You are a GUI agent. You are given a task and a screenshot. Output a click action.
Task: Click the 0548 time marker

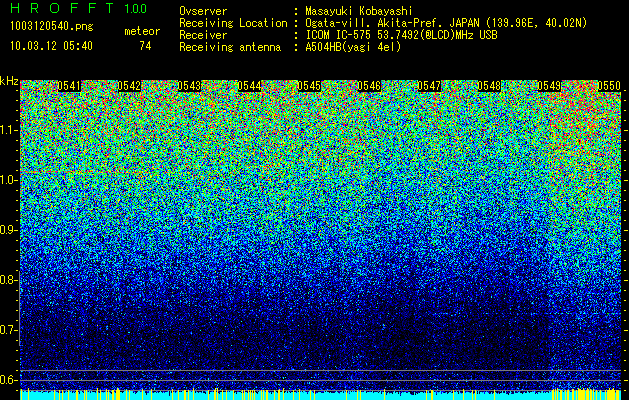[489, 86]
